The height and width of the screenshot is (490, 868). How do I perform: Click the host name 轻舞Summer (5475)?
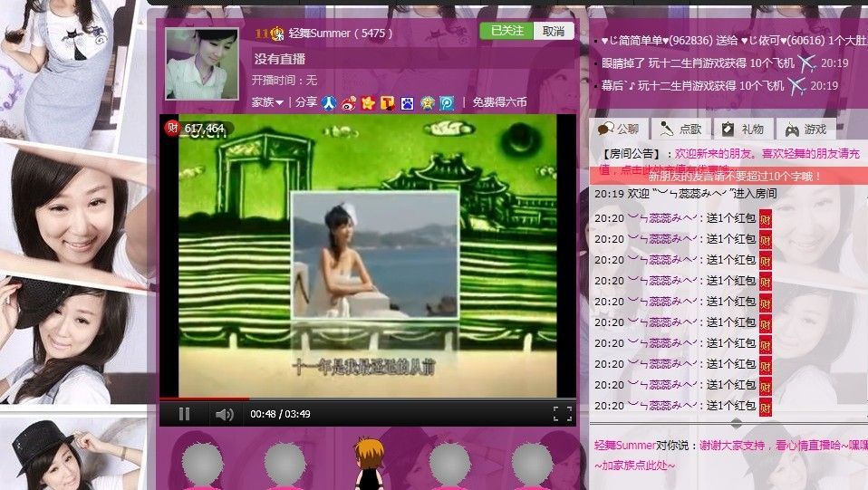tap(341, 34)
